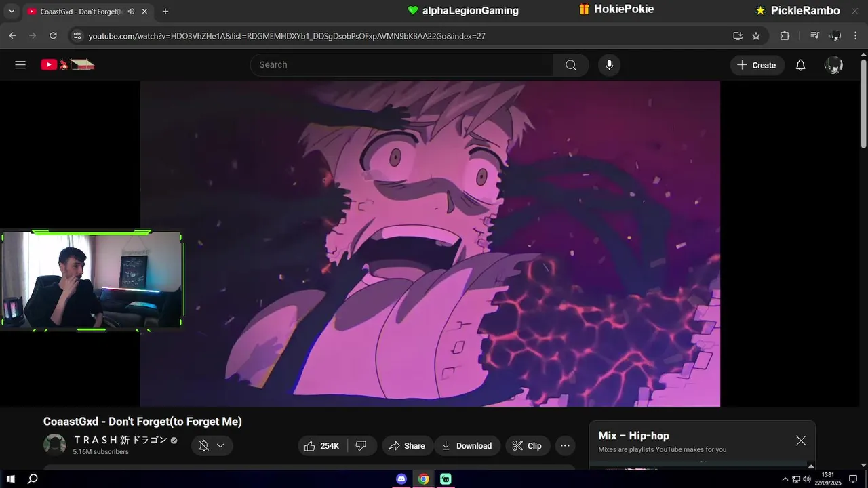868x488 pixels.
Task: Open the teal app taskbar icon
Action: click(x=446, y=479)
